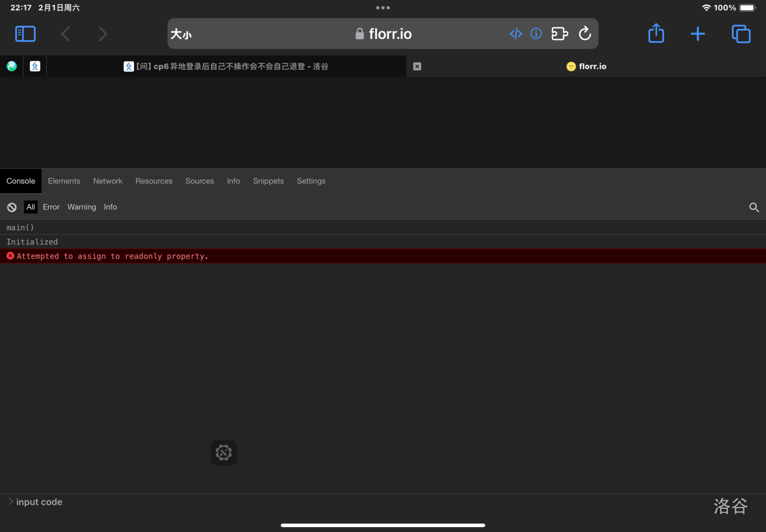766x532 pixels.
Task: Tap the code injection extension icon
Action: point(516,33)
